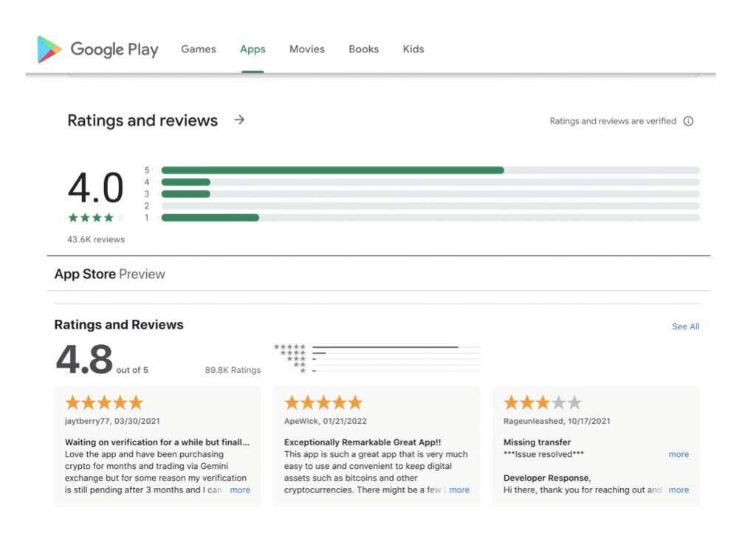The height and width of the screenshot is (542, 756).
Task: Click the App Store star histogram
Action: click(377, 358)
